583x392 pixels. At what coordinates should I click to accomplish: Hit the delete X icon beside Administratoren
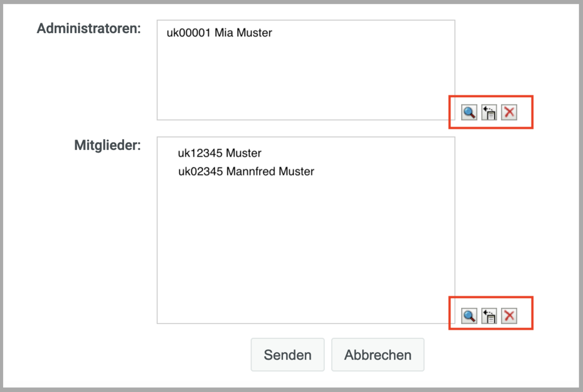509,112
